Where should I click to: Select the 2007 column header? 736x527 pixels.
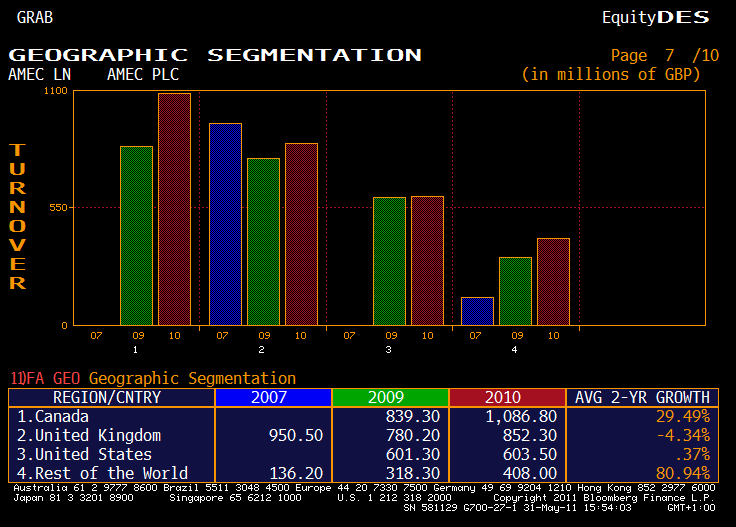click(273, 397)
